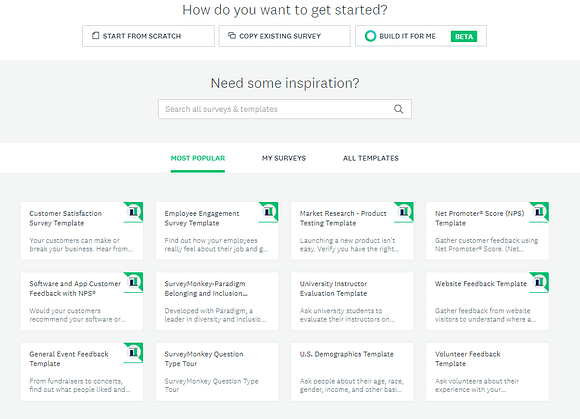Click benchmark badge on Website Feedback card
This screenshot has height=419, width=580.
click(539, 282)
